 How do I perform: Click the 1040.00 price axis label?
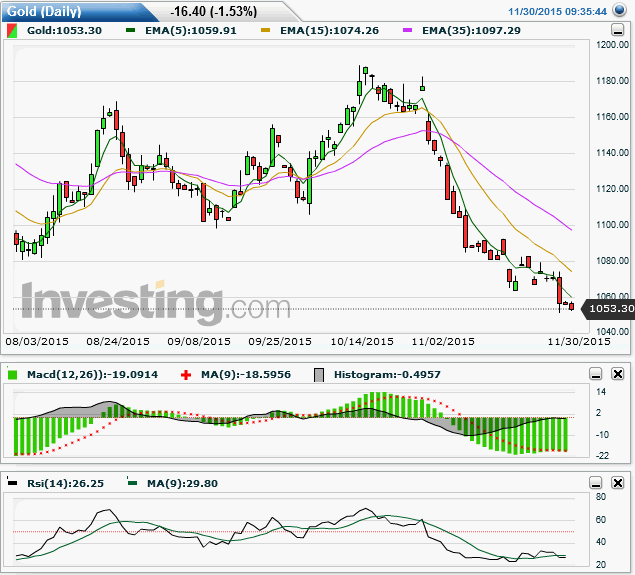tap(612, 332)
